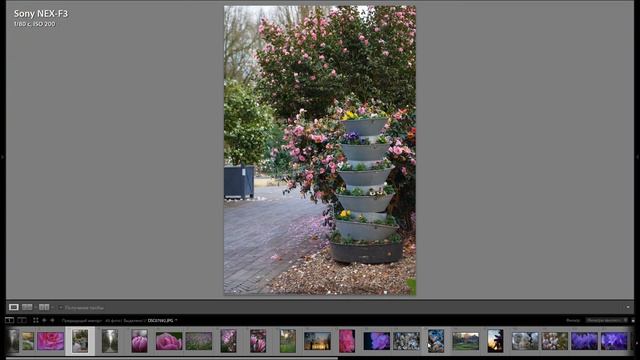This screenshot has height=360, width=640.
Task: Switch to Grid view via filmstrip icon
Action: (36, 320)
